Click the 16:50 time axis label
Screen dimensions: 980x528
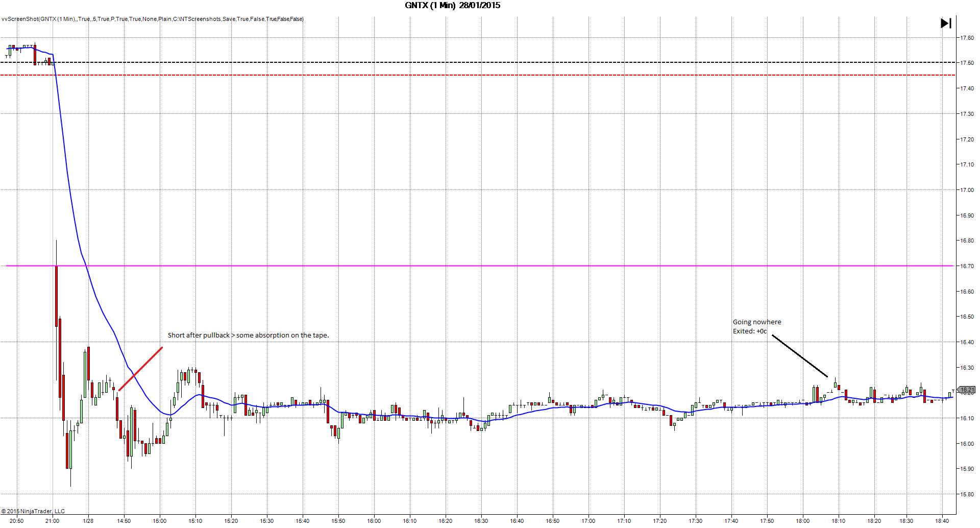pos(553,521)
